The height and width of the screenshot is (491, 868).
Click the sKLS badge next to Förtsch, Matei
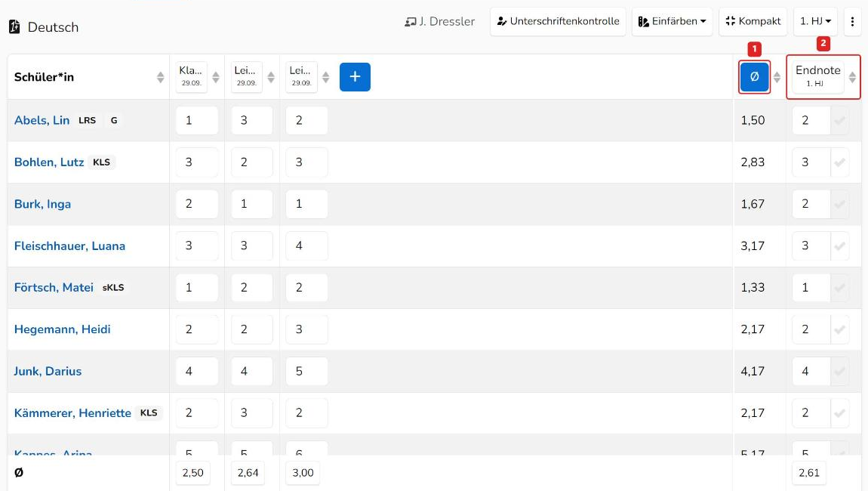[113, 288]
